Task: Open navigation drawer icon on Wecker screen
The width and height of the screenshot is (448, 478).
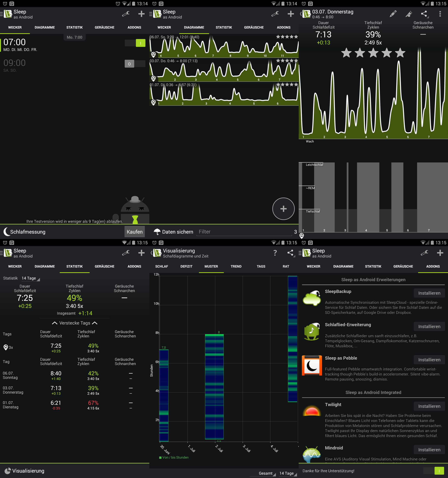Action: pos(1,14)
